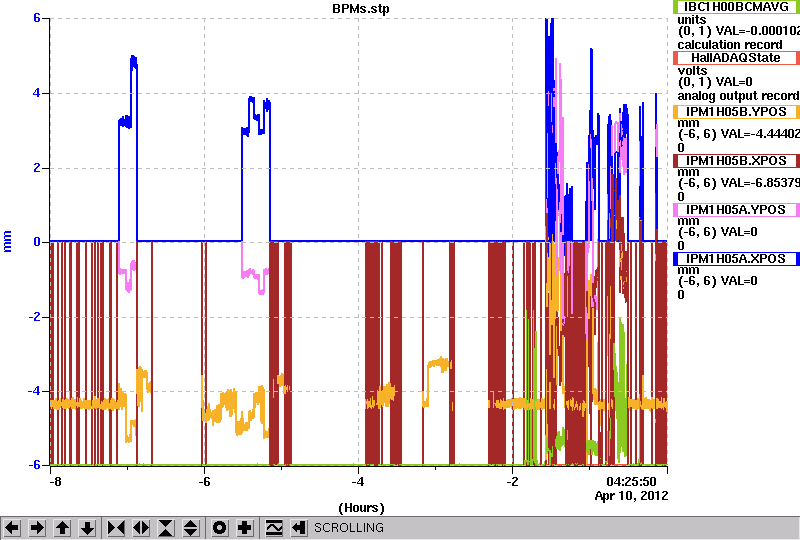Click the y-axis value 4 label
This screenshot has height=540, width=800.
pos(37,93)
